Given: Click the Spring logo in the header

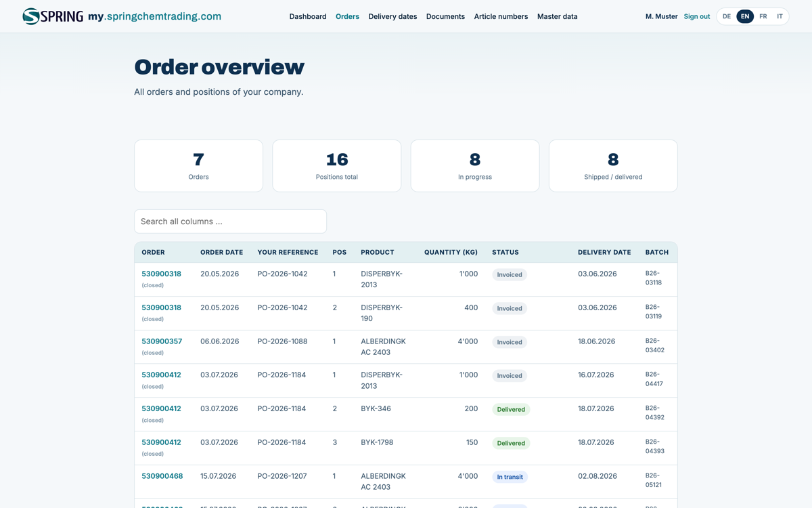Looking at the screenshot, I should 53,16.
